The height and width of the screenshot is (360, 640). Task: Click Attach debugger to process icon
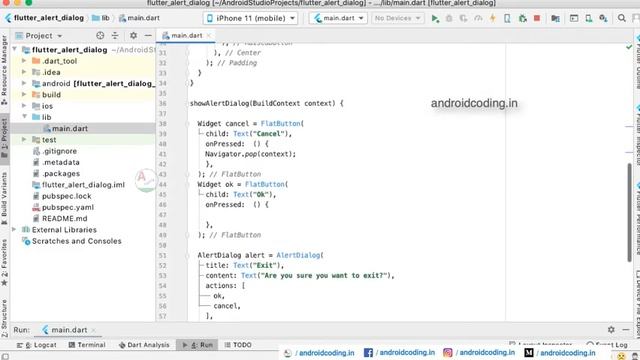[x=522, y=18]
